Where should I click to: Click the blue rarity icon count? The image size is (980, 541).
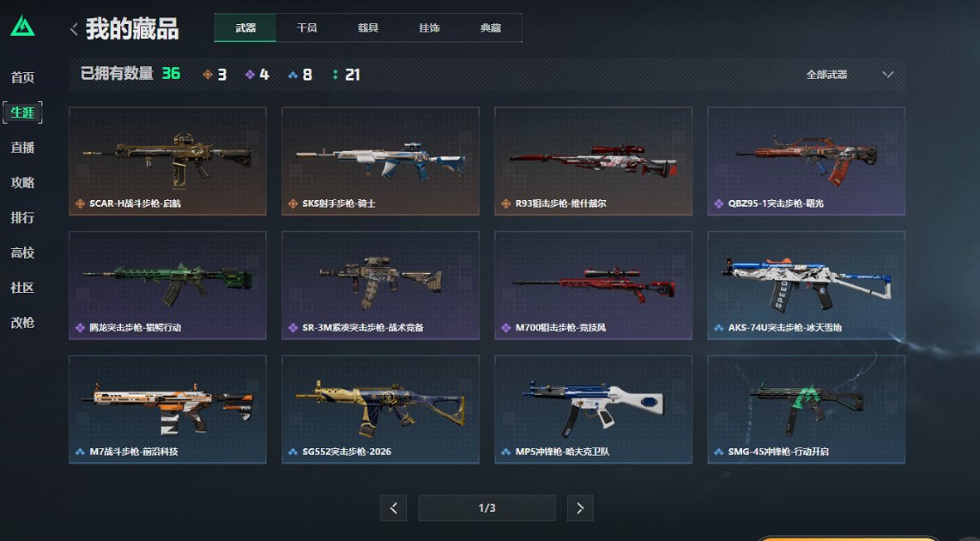(x=300, y=75)
